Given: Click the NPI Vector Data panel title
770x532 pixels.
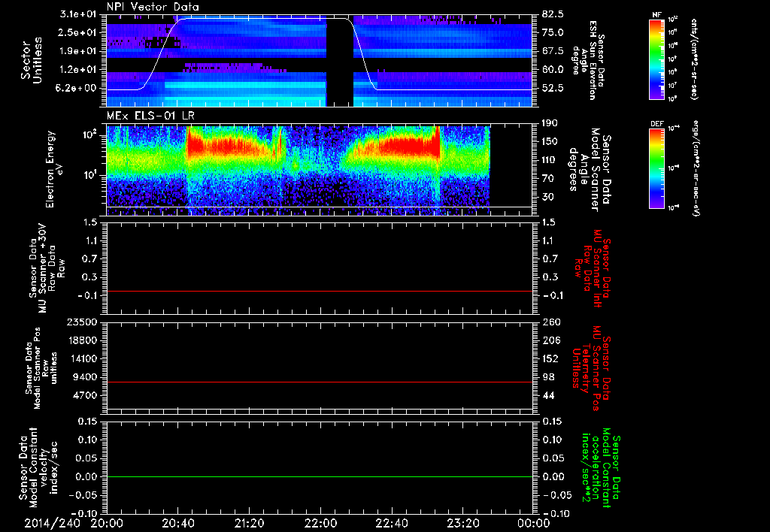Looking at the screenshot, I should [x=153, y=7].
